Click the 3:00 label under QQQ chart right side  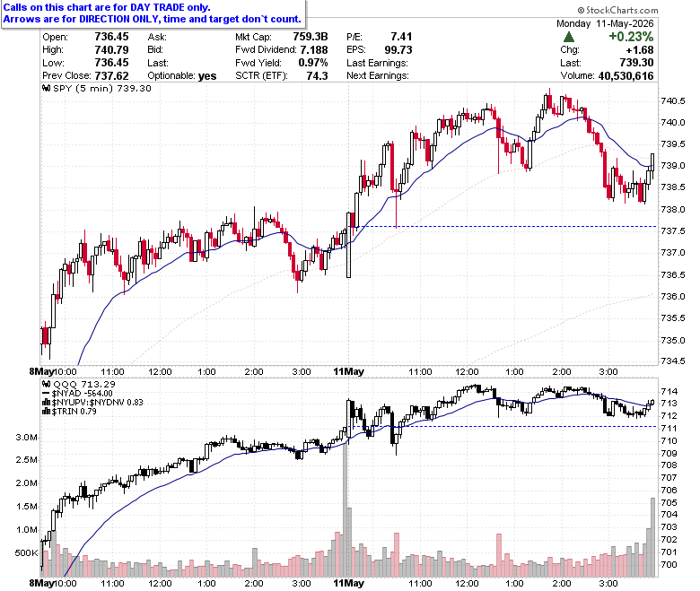click(x=608, y=583)
